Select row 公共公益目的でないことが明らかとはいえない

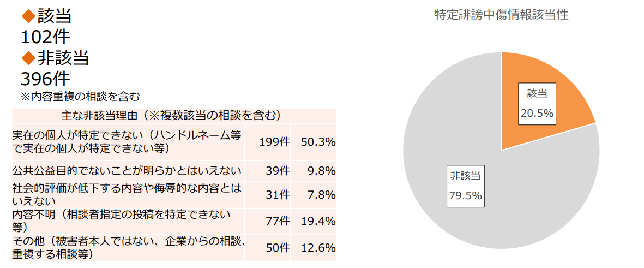tap(174, 171)
